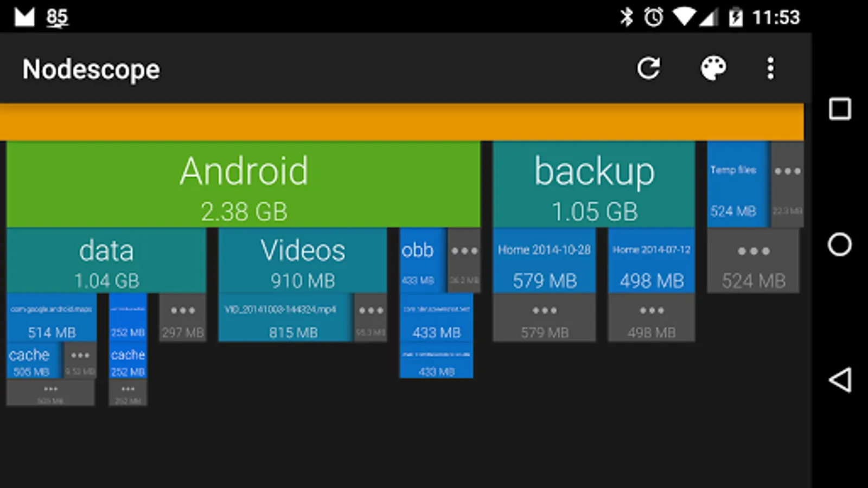Tap the Bluetooth status icon
Image resolution: width=868 pixels, height=488 pixels.
tap(627, 17)
